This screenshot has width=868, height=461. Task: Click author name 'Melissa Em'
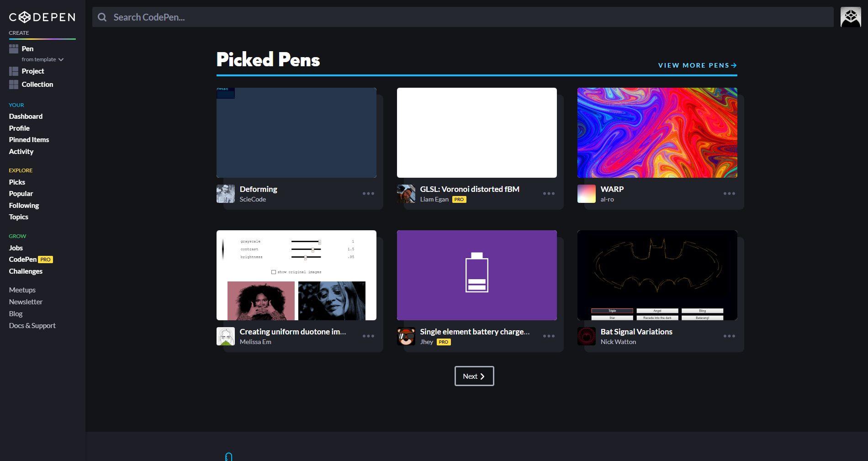(255, 342)
